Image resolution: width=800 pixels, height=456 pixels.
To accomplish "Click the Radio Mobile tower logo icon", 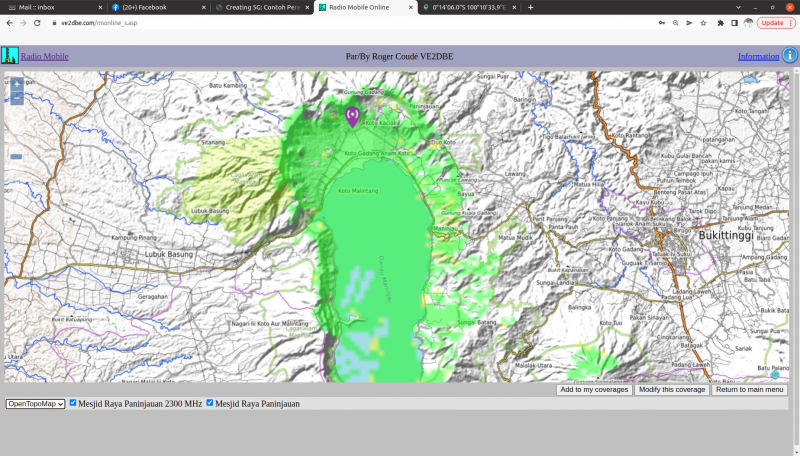I will pyautogui.click(x=10, y=56).
